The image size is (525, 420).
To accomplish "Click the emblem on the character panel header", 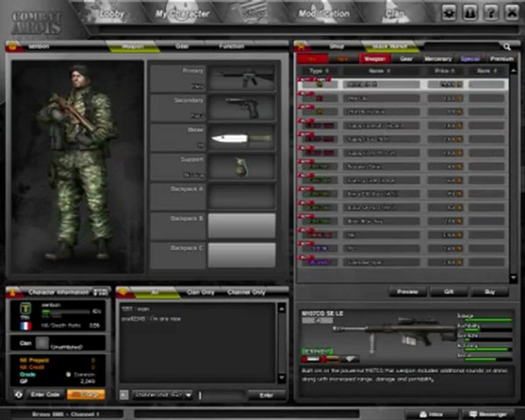I will (x=13, y=47).
